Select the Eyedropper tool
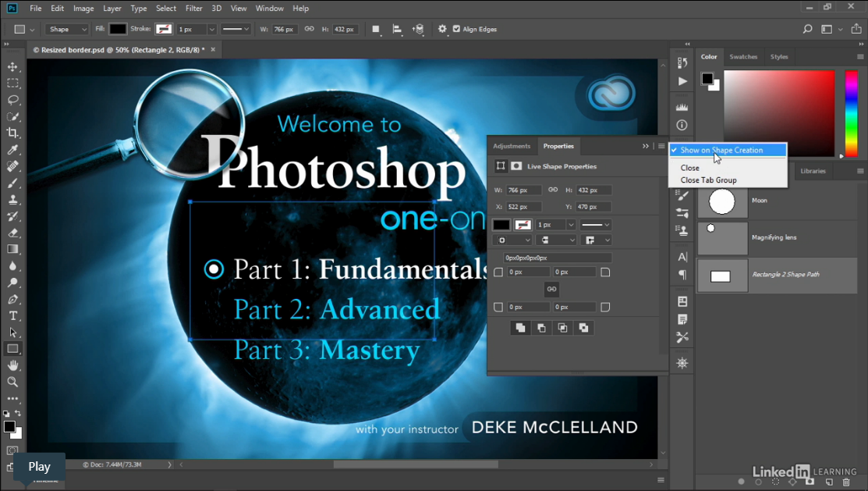The width and height of the screenshot is (868, 491). [x=12, y=150]
